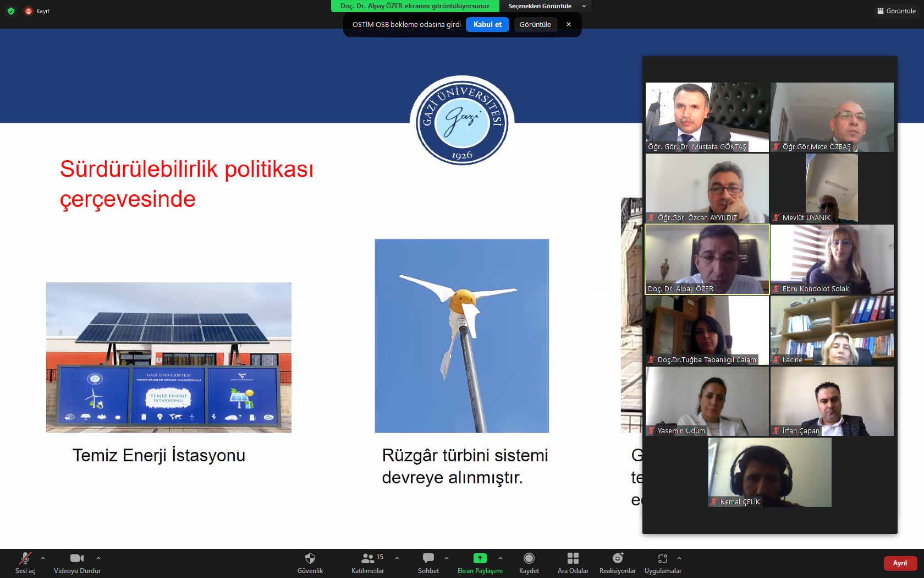Viewport: 924px width, 578px height.
Task: Open Reaksiyonlar reactions menu
Action: 618,563
